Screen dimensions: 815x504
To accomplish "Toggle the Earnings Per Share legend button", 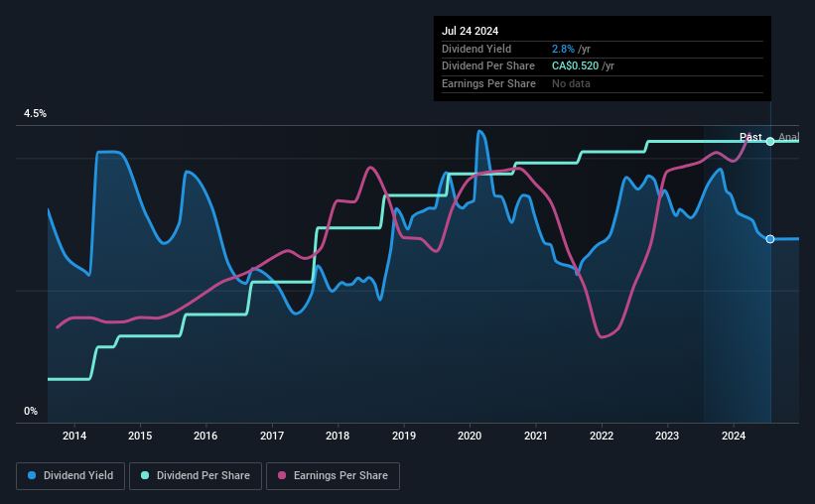I will point(333,476).
